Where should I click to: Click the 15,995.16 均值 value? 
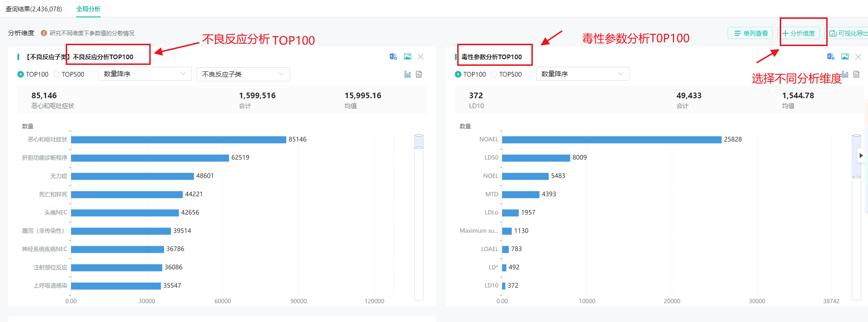(x=363, y=95)
